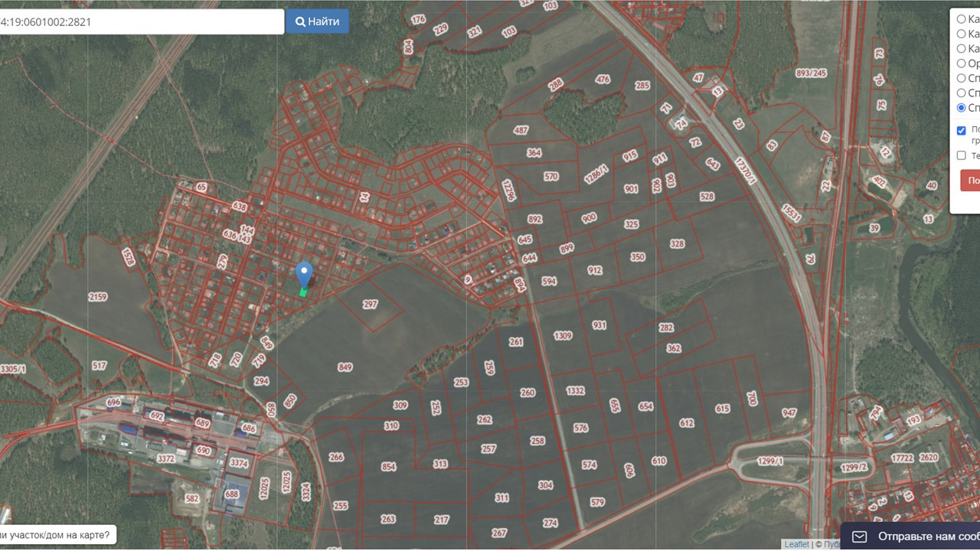The height and width of the screenshot is (551, 980).
Task: Select the topmost 'Ка' radio option
Action: coord(962,19)
